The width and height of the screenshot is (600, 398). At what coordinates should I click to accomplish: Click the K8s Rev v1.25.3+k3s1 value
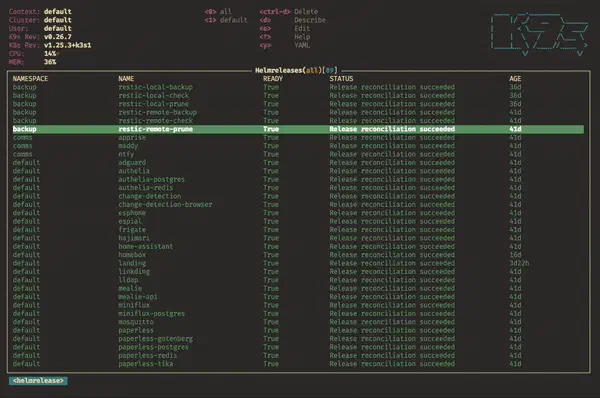[68, 46]
